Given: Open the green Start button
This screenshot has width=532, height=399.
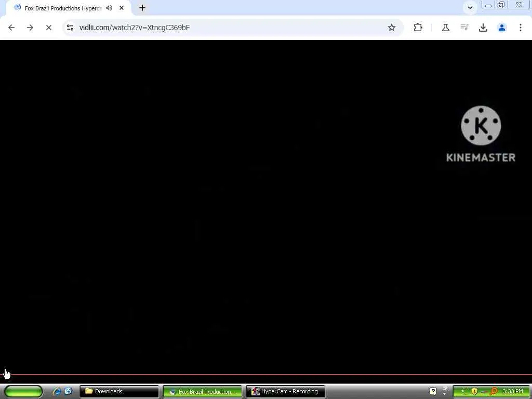Looking at the screenshot, I should [x=23, y=391].
